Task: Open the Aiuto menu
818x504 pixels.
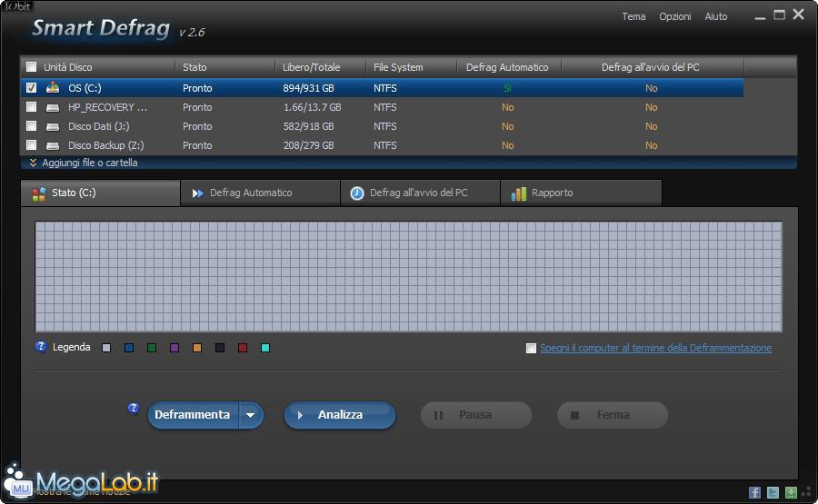Action: point(716,16)
